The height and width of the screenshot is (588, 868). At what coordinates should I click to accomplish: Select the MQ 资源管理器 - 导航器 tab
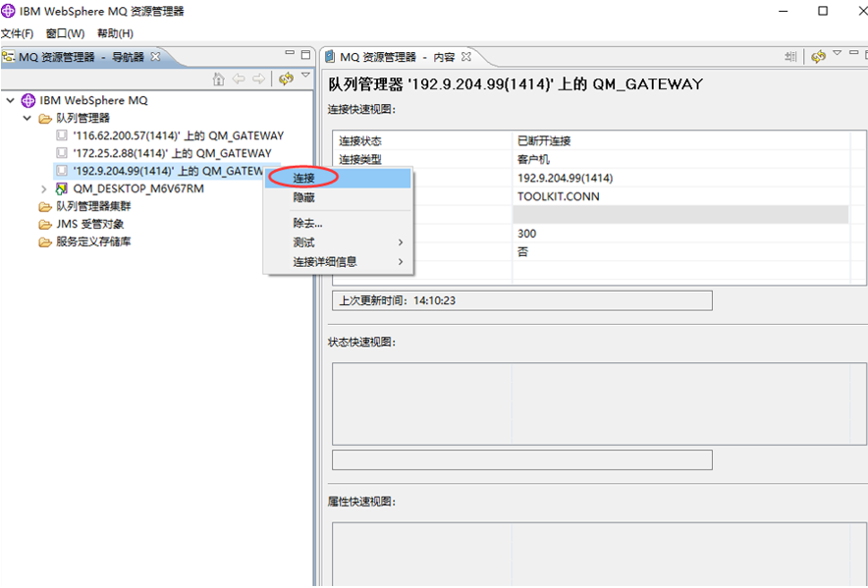coord(81,57)
